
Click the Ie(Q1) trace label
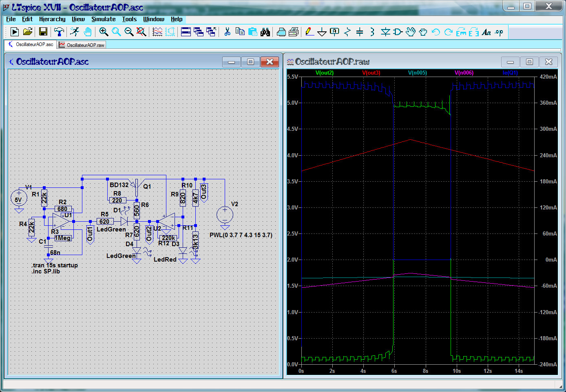point(510,73)
